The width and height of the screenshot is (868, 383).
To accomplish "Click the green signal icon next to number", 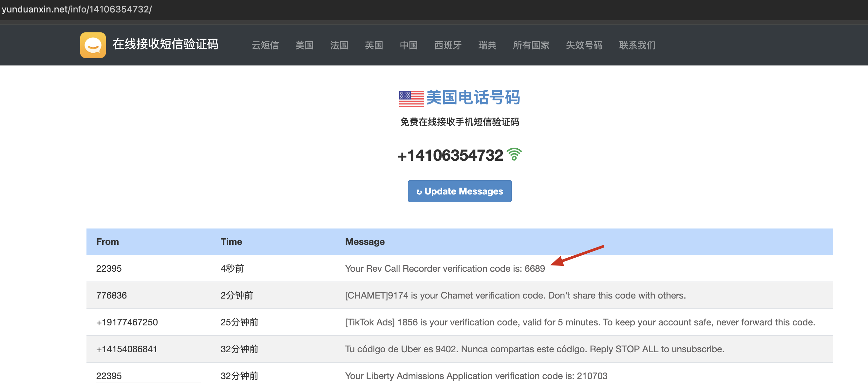I will click(514, 155).
